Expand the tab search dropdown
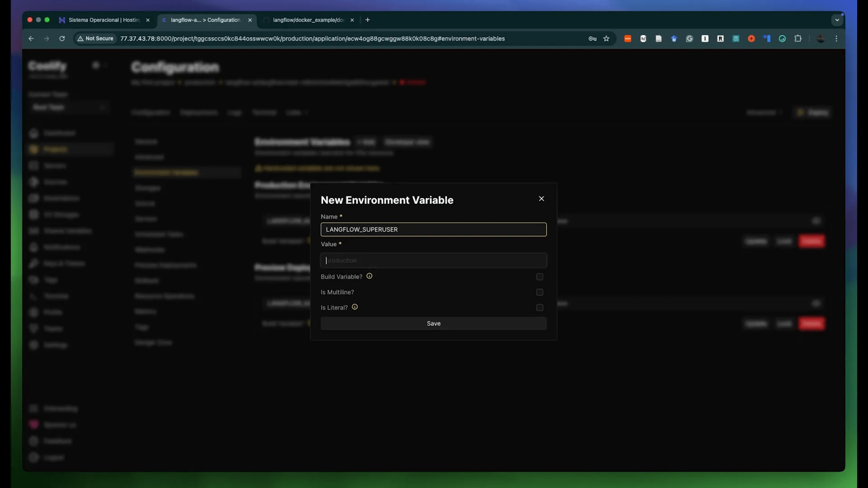 click(x=837, y=20)
